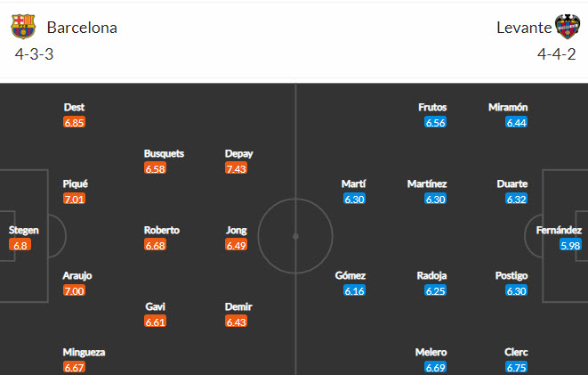The height and width of the screenshot is (375, 588).
Task: Click goalkeeper Stegen's name
Action: 24,230
